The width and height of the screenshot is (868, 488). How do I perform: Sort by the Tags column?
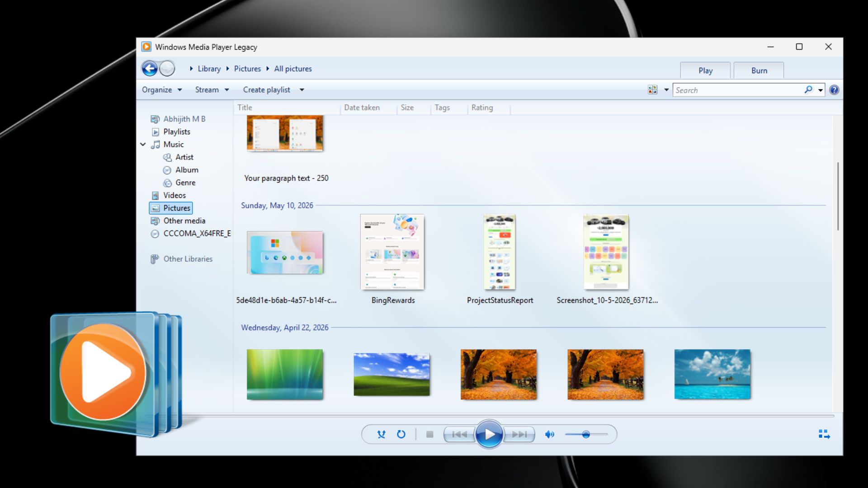point(449,108)
